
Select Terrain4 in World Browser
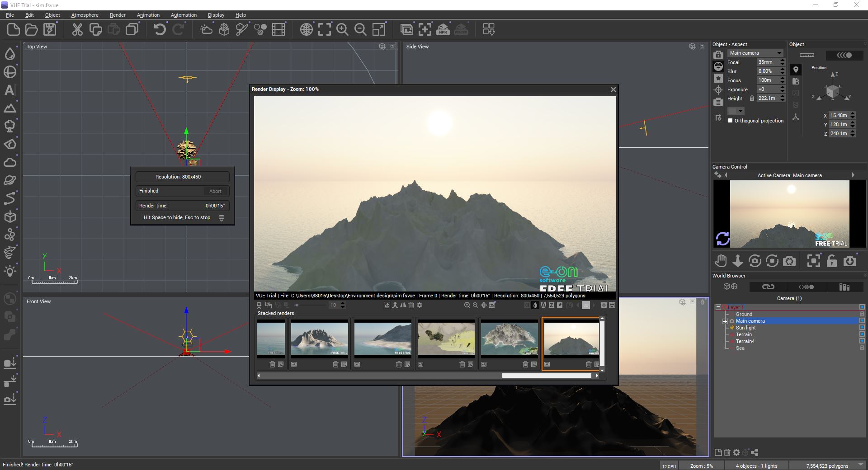coord(745,341)
